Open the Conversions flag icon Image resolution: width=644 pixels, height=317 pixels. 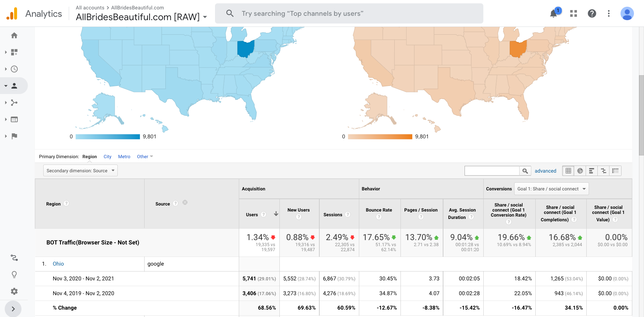pyautogui.click(x=14, y=136)
